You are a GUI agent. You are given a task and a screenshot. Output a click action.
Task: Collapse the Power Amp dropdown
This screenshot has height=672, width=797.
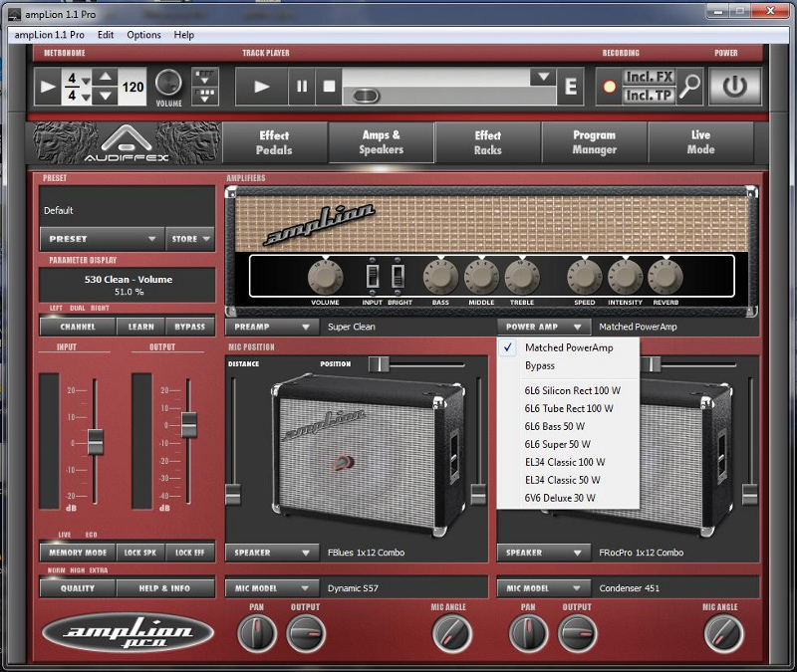coord(544,327)
